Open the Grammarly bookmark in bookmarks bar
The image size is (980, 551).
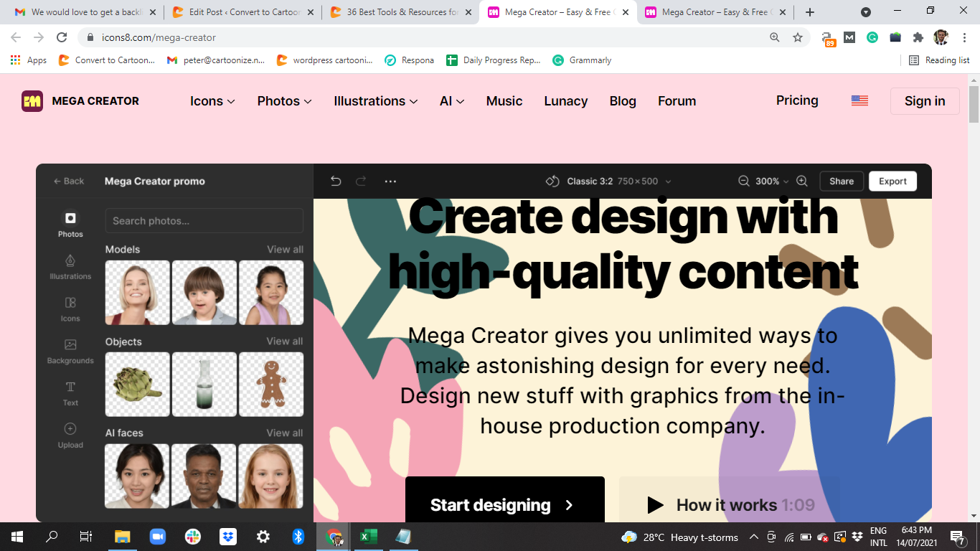(x=582, y=60)
